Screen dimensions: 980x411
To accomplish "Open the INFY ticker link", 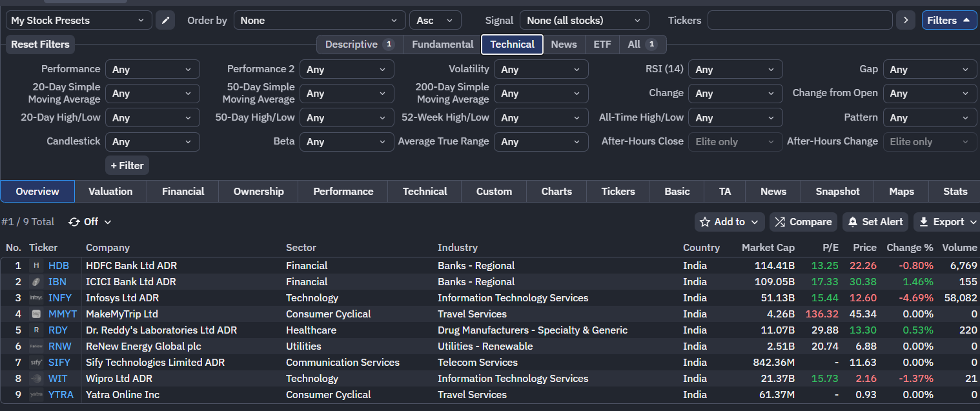I will [60, 298].
